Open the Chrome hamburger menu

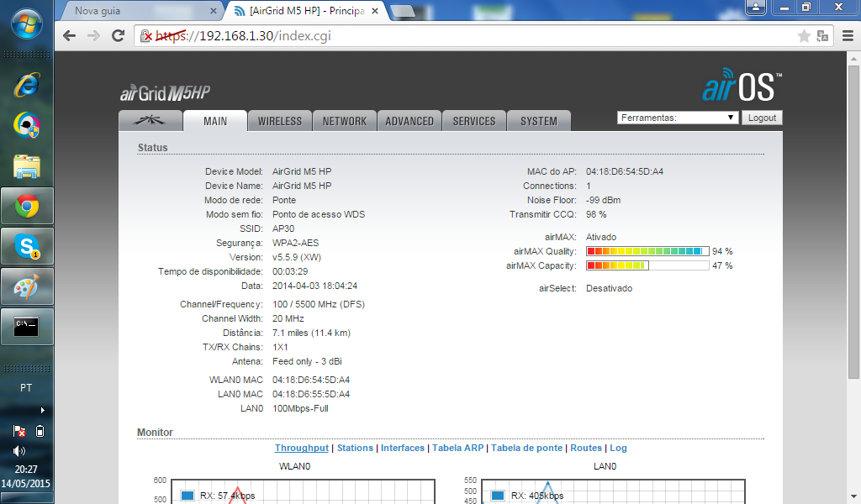point(848,36)
